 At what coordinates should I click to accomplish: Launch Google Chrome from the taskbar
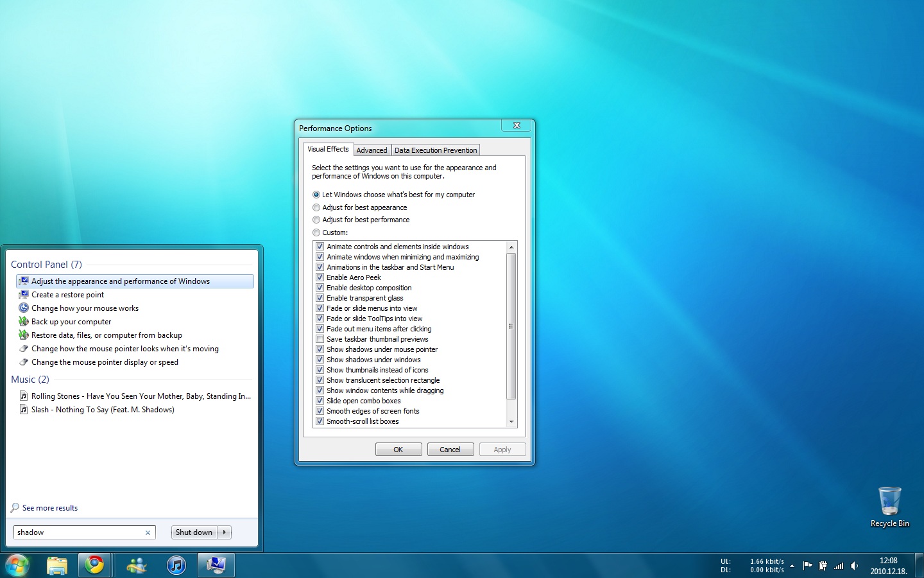pos(95,565)
